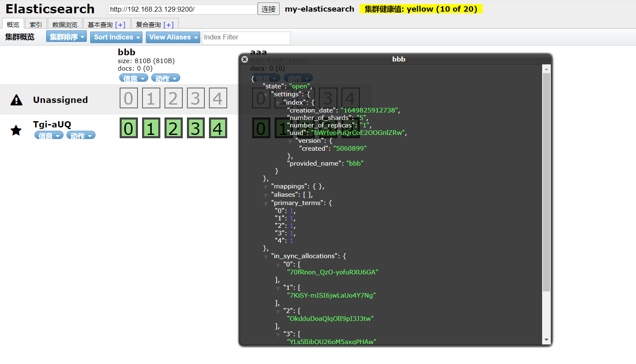Screen dimensions: 636x364
Task: Click the uuid value bWrIeoPuQrCoE2OOGnlZRw
Action: point(358,132)
